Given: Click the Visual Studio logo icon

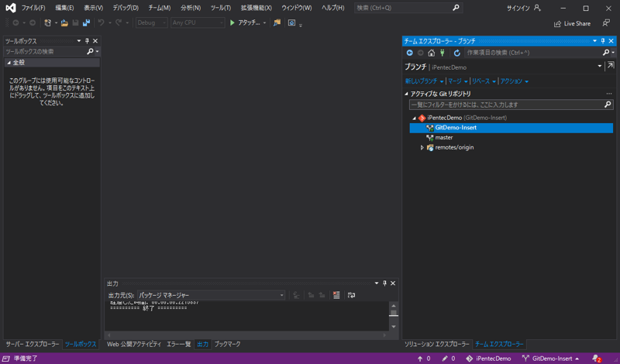Looking at the screenshot, I should 11,8.
